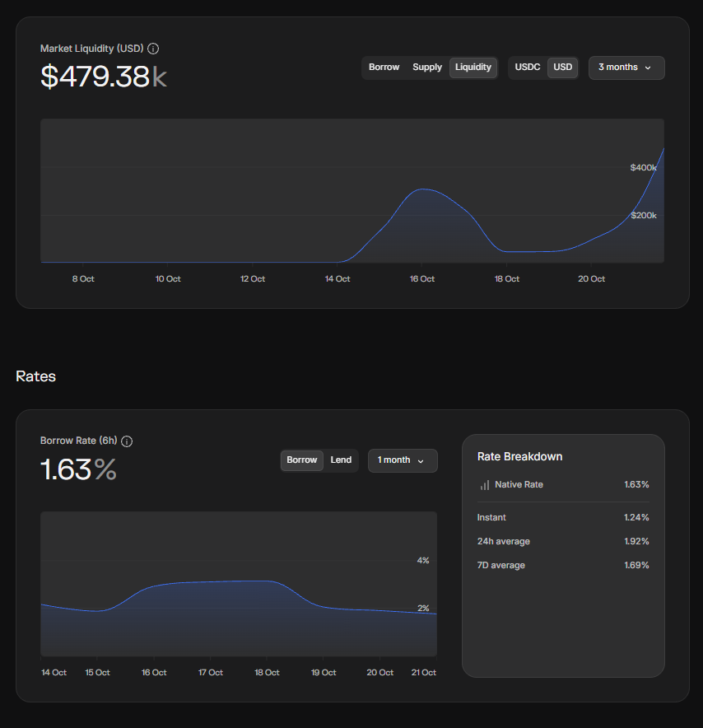This screenshot has width=703, height=728.
Task: Select Borrow in the Rates chart
Action: point(301,460)
